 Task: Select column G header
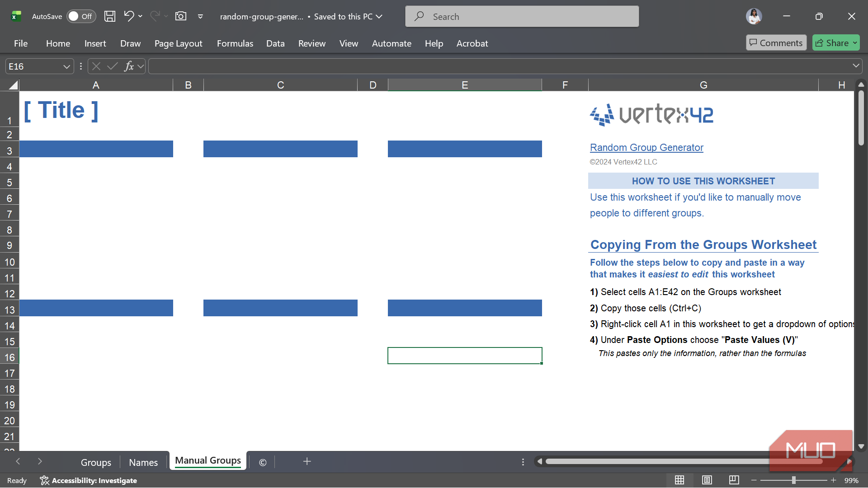[x=703, y=85]
